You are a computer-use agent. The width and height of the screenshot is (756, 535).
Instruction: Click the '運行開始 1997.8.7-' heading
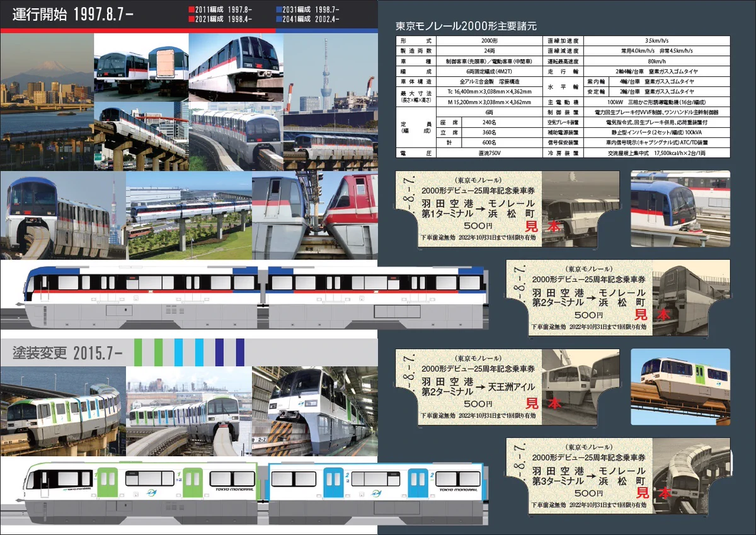click(74, 14)
